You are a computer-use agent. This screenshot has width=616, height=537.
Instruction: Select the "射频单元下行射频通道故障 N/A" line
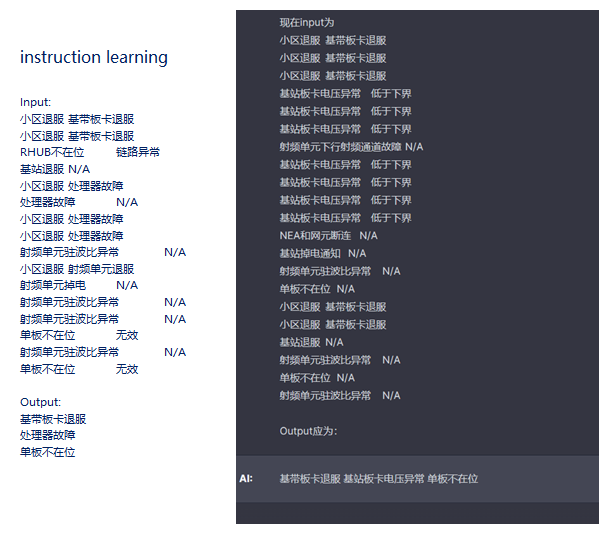[x=351, y=147]
